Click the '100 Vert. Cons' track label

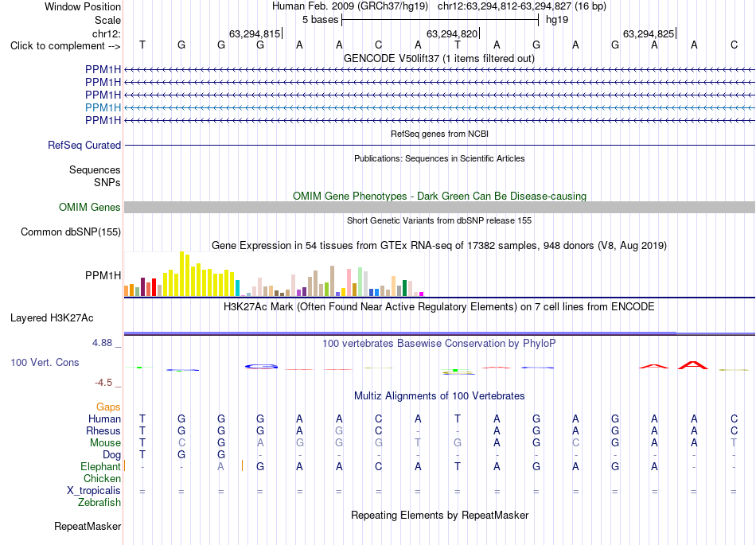pyautogui.click(x=45, y=362)
